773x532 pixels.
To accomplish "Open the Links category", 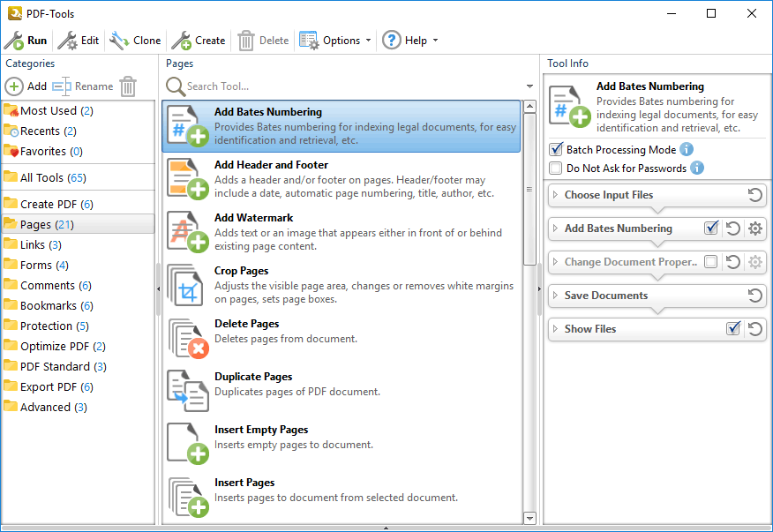I will coord(78,244).
